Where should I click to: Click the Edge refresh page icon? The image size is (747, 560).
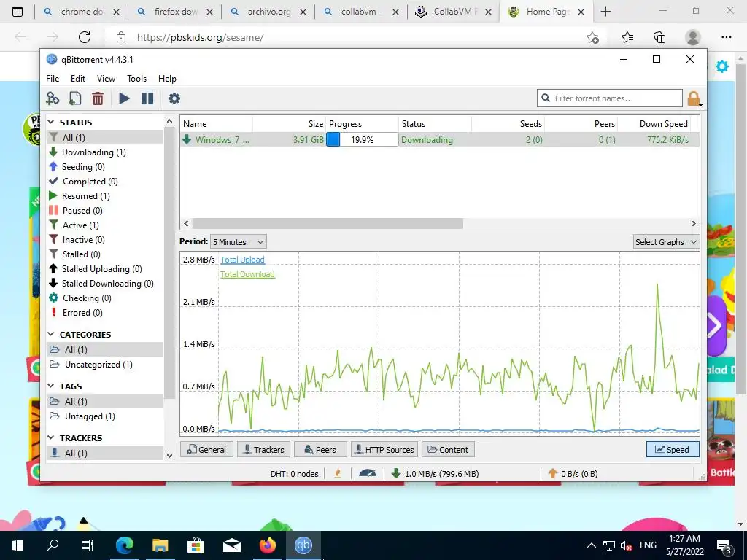(85, 37)
